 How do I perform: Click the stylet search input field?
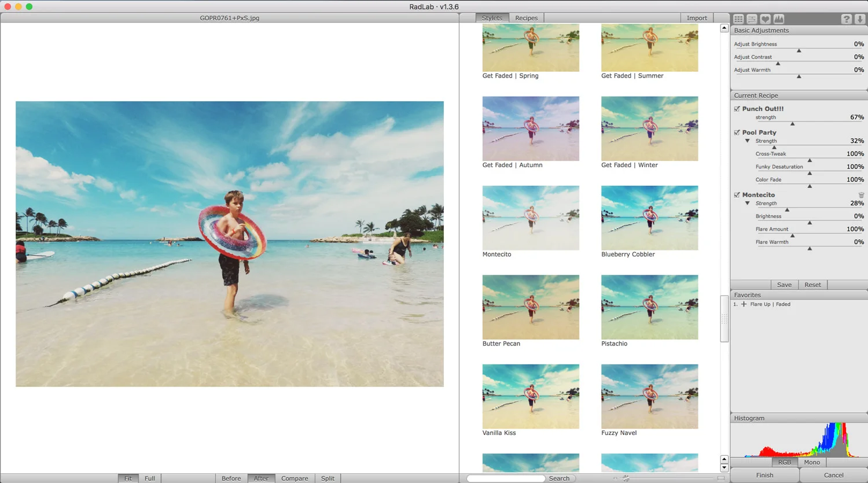pyautogui.click(x=506, y=478)
